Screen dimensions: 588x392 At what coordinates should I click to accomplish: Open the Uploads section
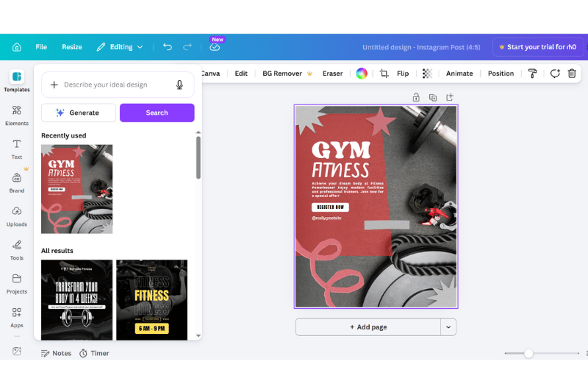(16, 215)
